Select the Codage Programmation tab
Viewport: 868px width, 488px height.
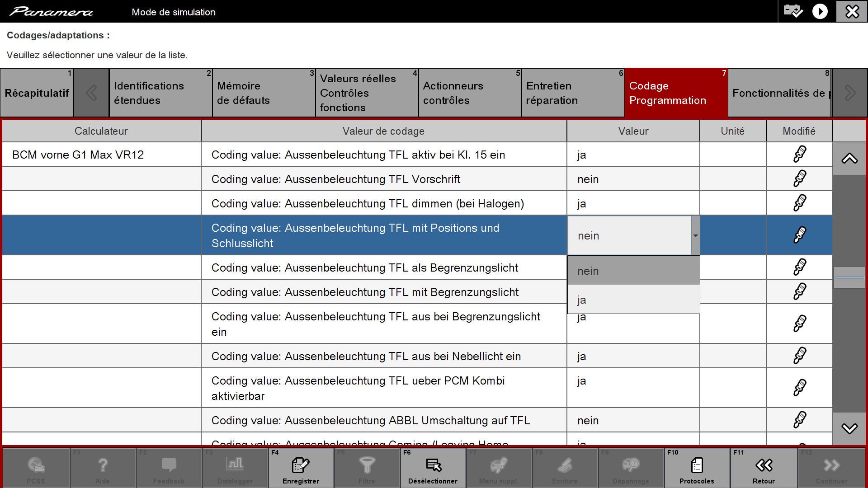tap(676, 93)
